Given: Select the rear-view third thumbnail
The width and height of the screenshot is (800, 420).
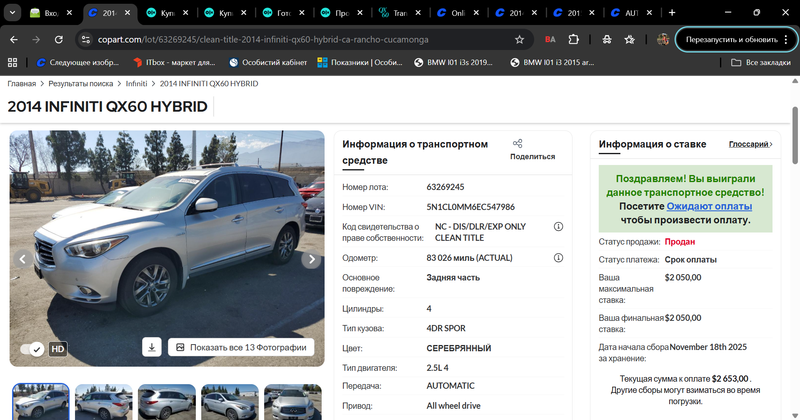Looking at the screenshot, I should pyautogui.click(x=167, y=402).
